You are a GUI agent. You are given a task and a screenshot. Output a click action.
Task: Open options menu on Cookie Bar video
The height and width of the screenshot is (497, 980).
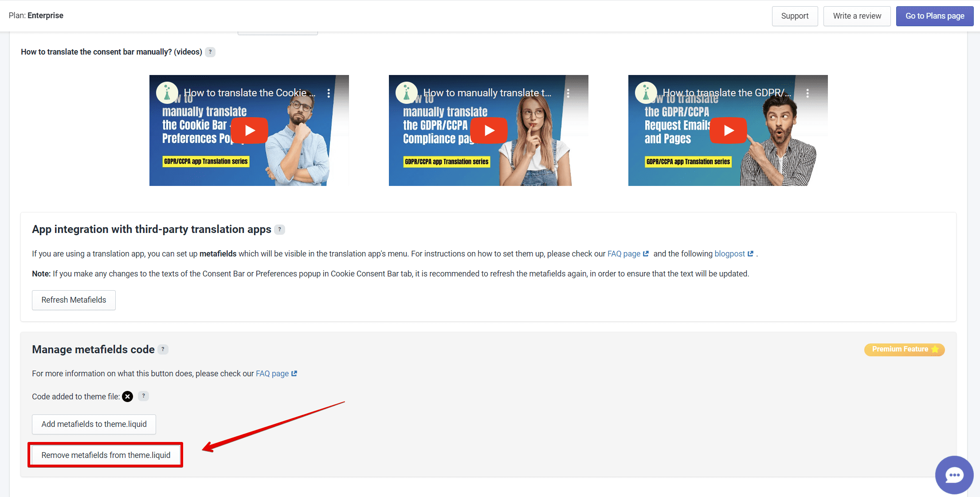click(329, 93)
